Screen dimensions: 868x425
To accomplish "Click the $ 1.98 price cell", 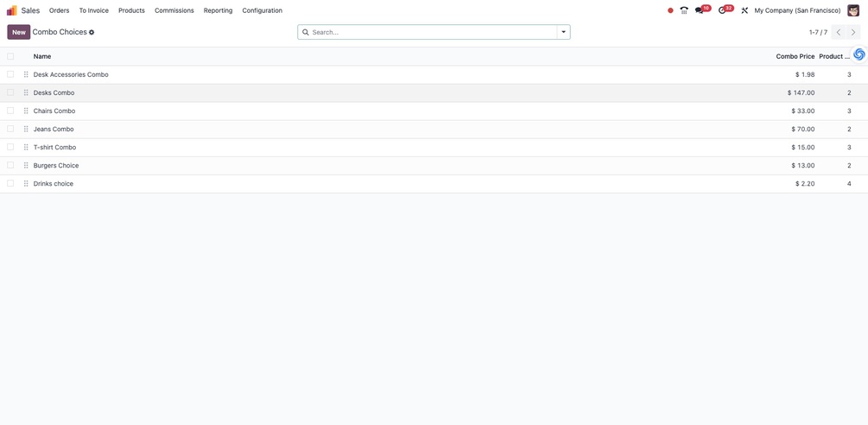I will (x=805, y=74).
